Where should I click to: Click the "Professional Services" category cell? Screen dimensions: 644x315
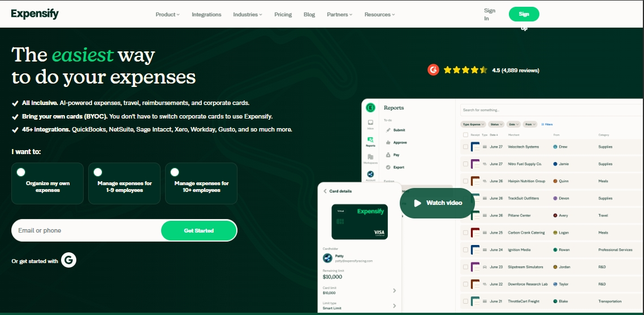click(x=615, y=250)
